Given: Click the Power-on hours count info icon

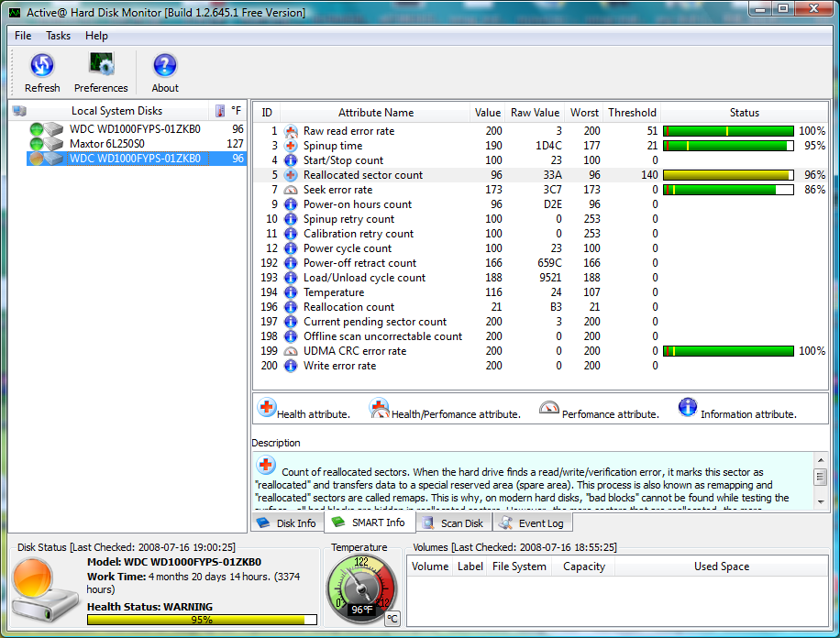Looking at the screenshot, I should point(291,204).
